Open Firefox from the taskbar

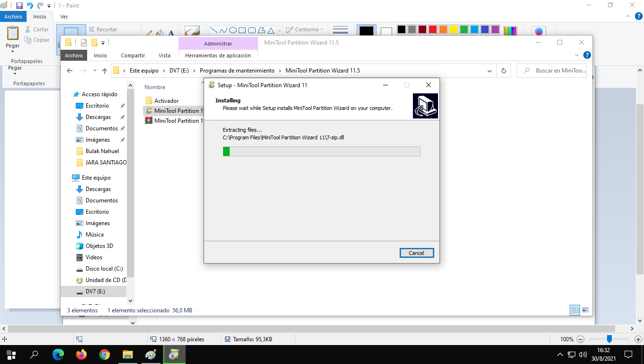81,354
